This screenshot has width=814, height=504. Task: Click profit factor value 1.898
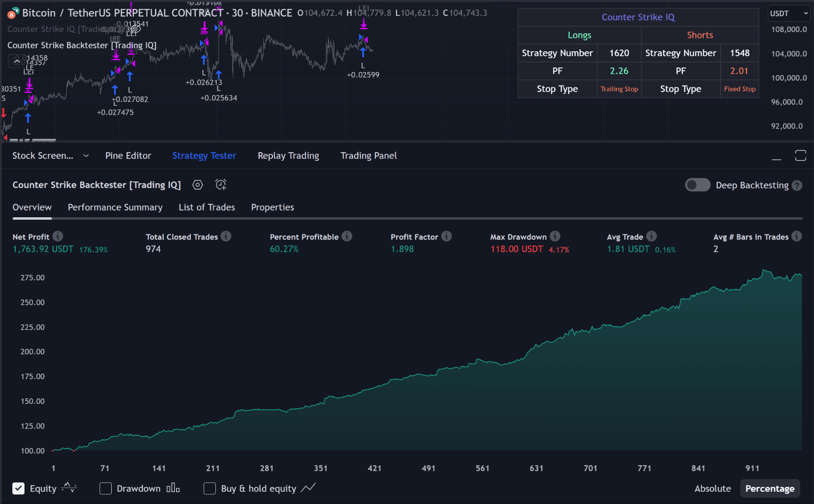(402, 249)
